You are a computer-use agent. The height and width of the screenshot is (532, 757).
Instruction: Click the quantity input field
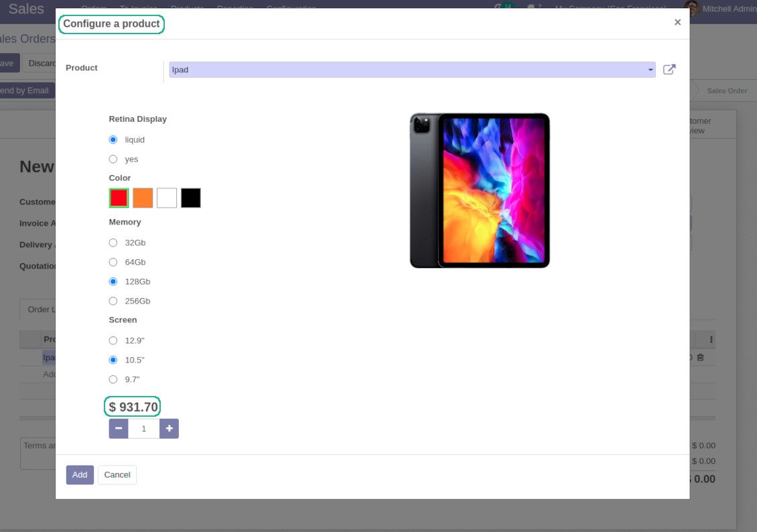(x=144, y=429)
